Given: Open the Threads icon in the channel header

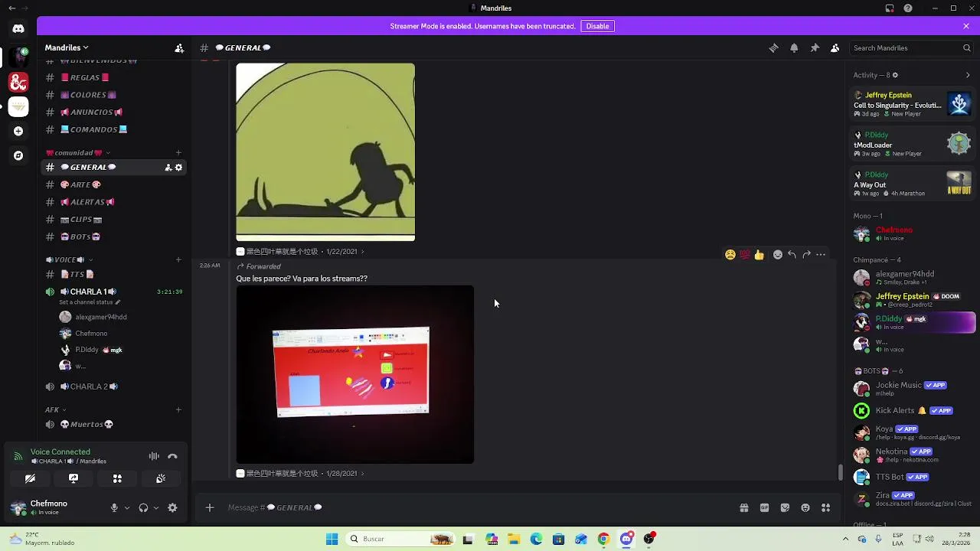Looking at the screenshot, I should pyautogui.click(x=773, y=47).
